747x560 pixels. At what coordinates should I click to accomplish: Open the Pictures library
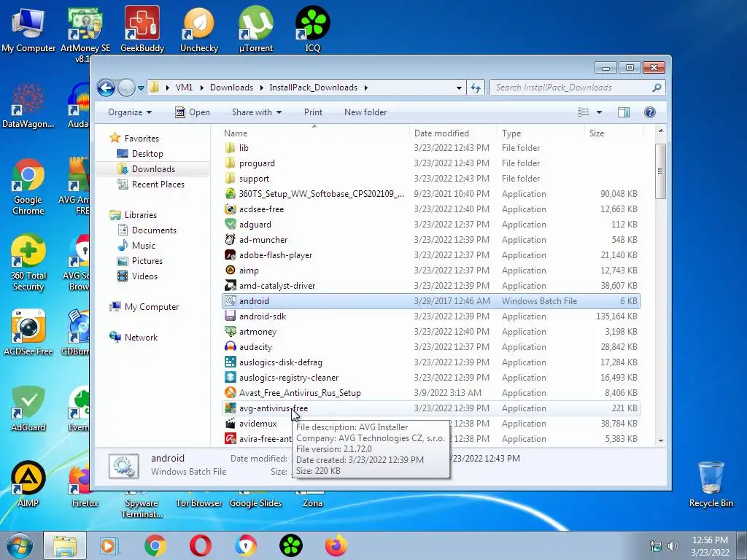(147, 261)
